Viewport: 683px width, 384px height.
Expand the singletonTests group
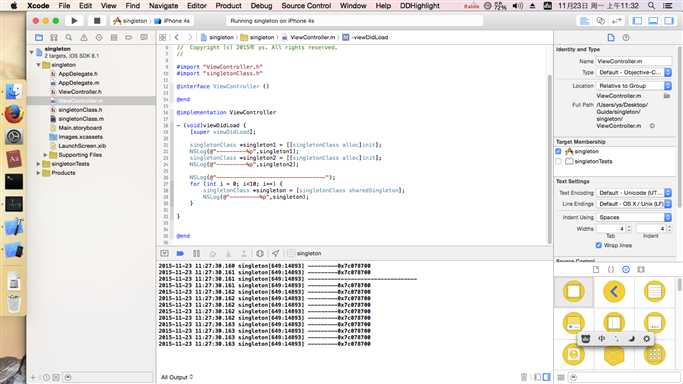[38, 164]
